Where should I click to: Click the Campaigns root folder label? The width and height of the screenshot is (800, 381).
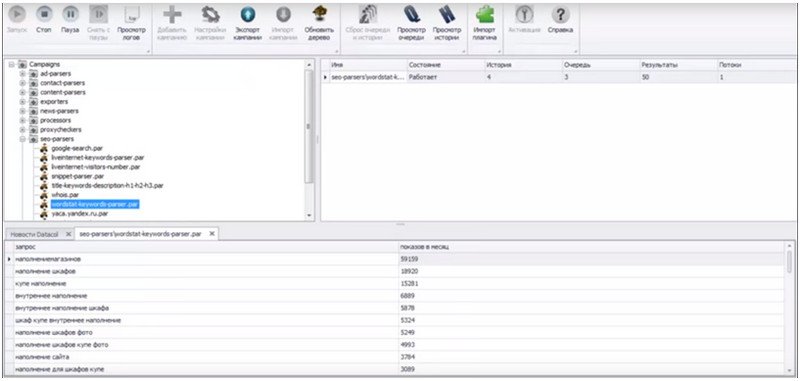click(x=44, y=64)
